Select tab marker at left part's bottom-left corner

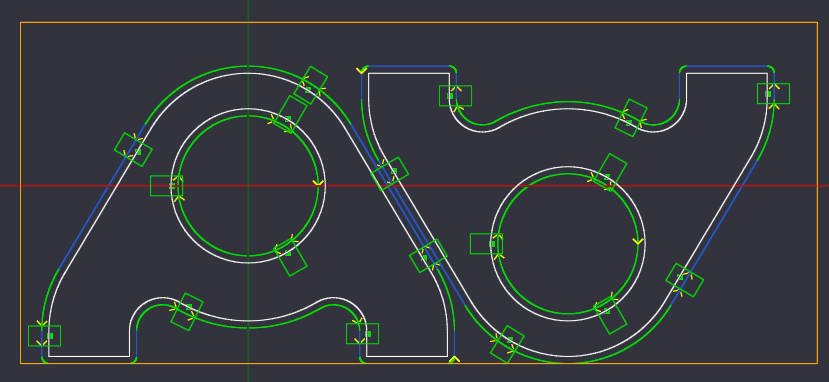(x=44, y=336)
